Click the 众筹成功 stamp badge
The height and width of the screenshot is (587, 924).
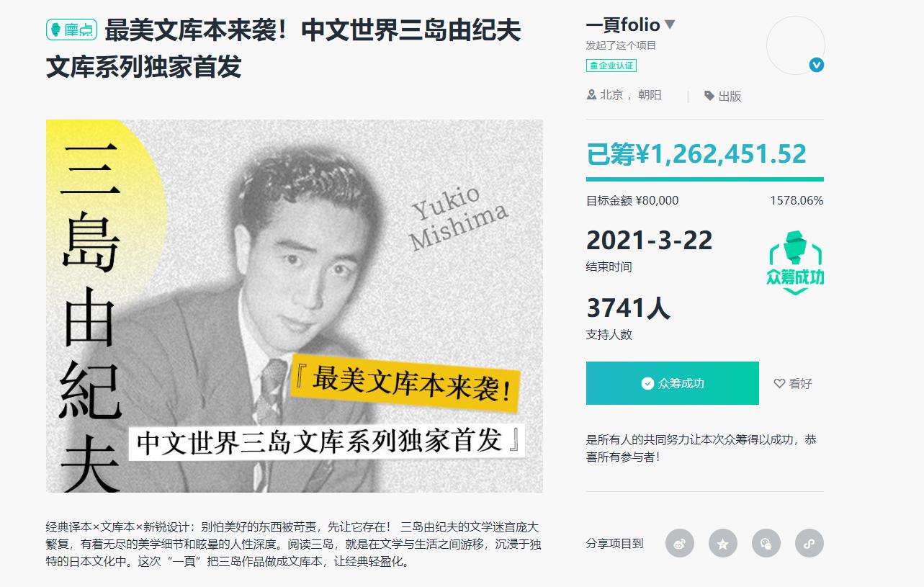coord(795,263)
